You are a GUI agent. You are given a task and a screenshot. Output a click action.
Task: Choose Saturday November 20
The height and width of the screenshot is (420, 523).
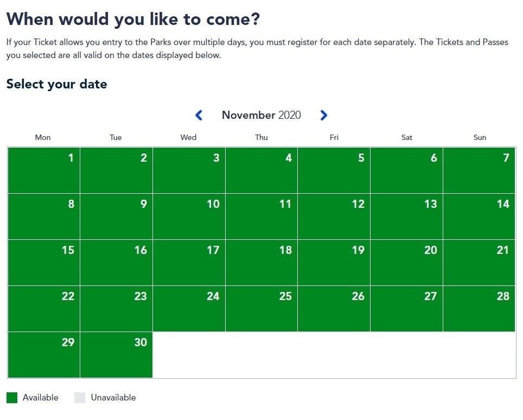(406, 263)
